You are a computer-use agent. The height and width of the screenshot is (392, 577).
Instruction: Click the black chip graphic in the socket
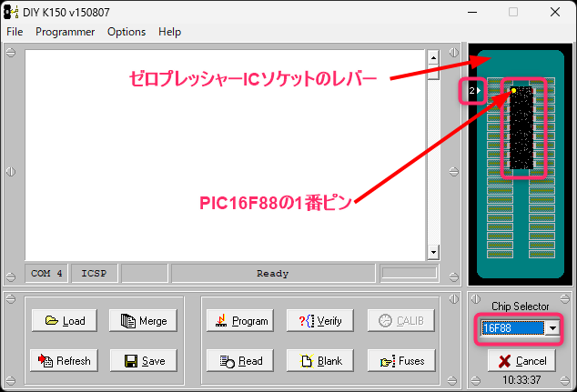pyautogui.click(x=521, y=127)
